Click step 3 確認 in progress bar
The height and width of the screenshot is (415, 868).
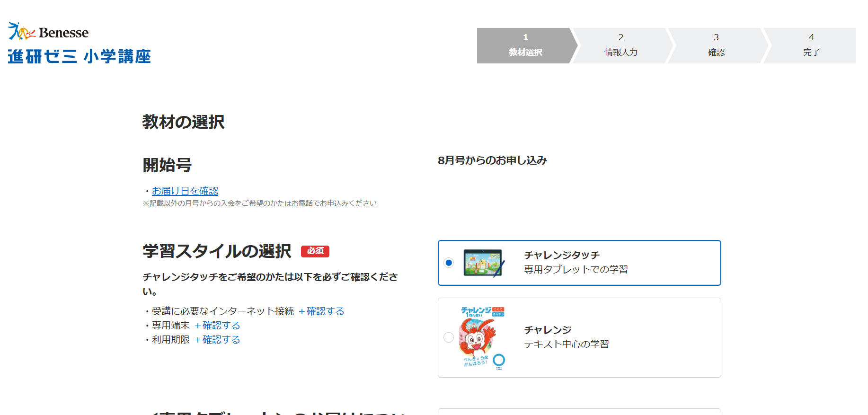coord(716,45)
